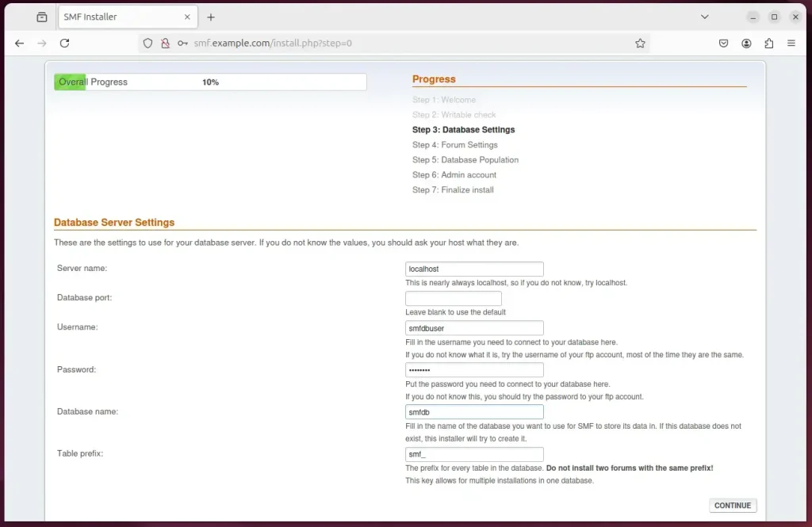This screenshot has height=527, width=812.
Task: Click the insecure connection padlock icon
Action: tap(165, 44)
